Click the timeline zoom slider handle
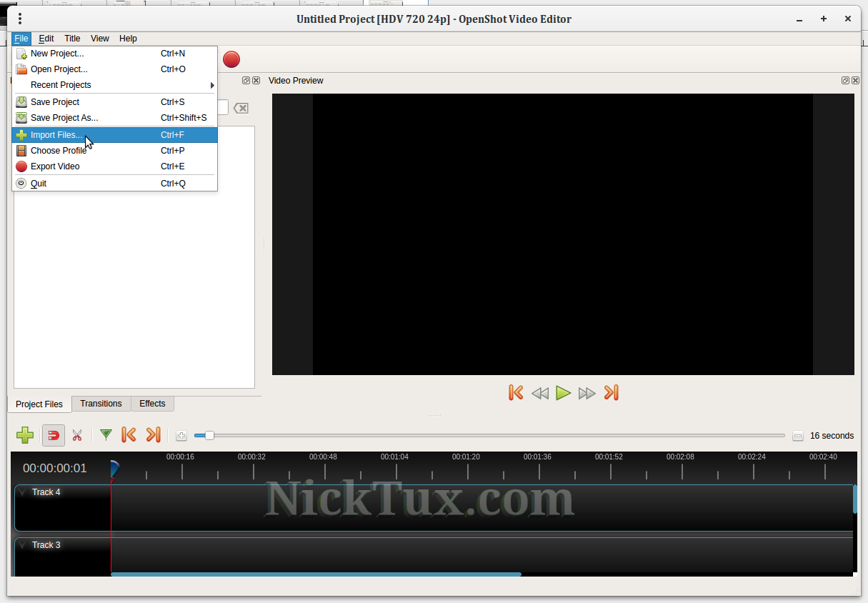868x603 pixels. click(x=209, y=435)
